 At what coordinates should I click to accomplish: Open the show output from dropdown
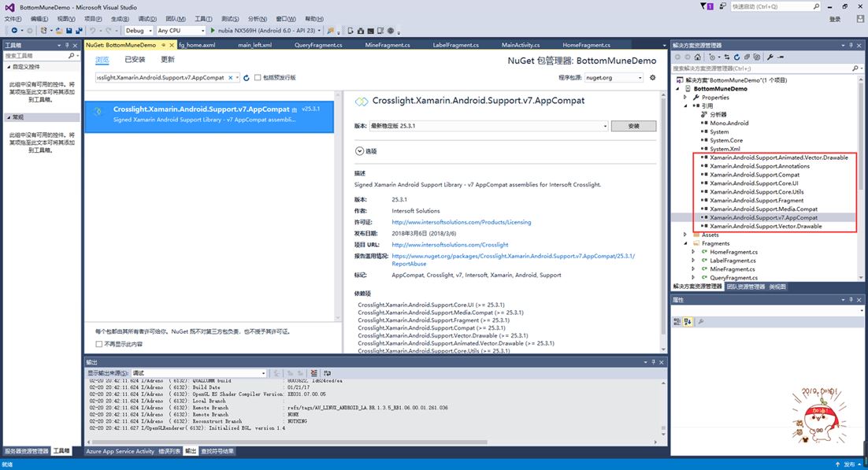click(199, 373)
